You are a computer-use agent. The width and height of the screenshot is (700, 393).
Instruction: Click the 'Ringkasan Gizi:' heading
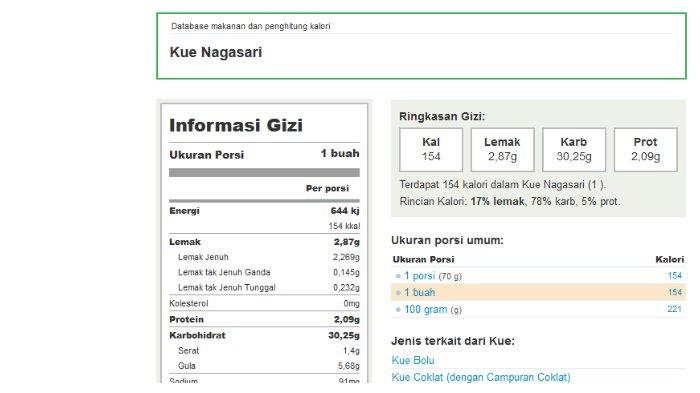coord(442,117)
